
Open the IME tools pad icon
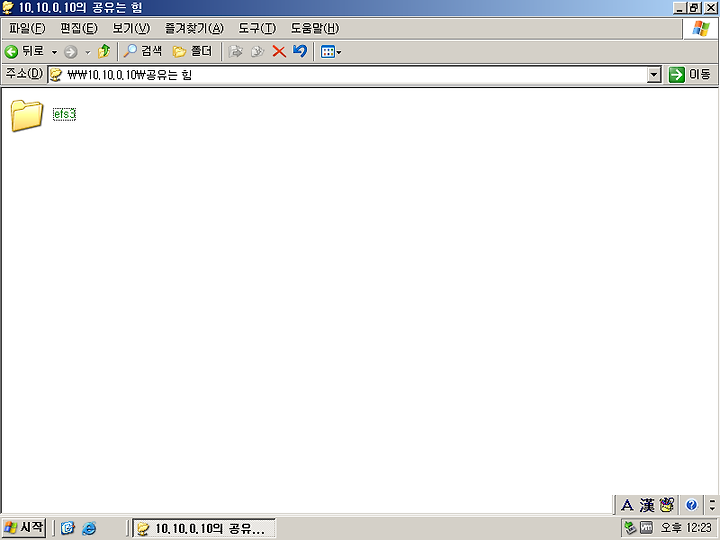pos(666,505)
